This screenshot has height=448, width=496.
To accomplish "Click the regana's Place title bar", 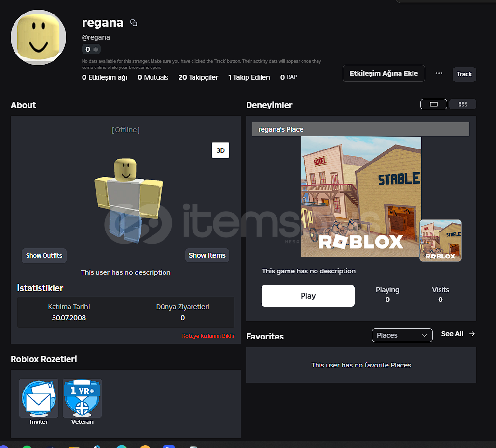I will 360,129.
